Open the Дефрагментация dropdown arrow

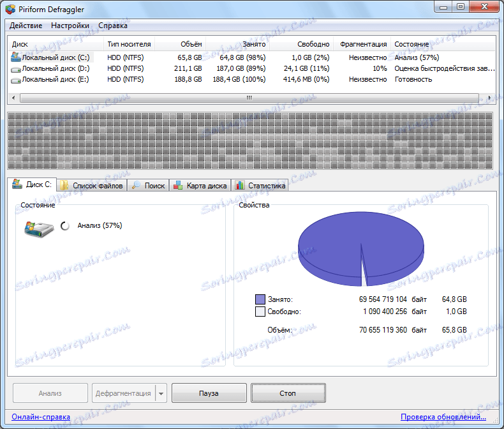[161, 393]
